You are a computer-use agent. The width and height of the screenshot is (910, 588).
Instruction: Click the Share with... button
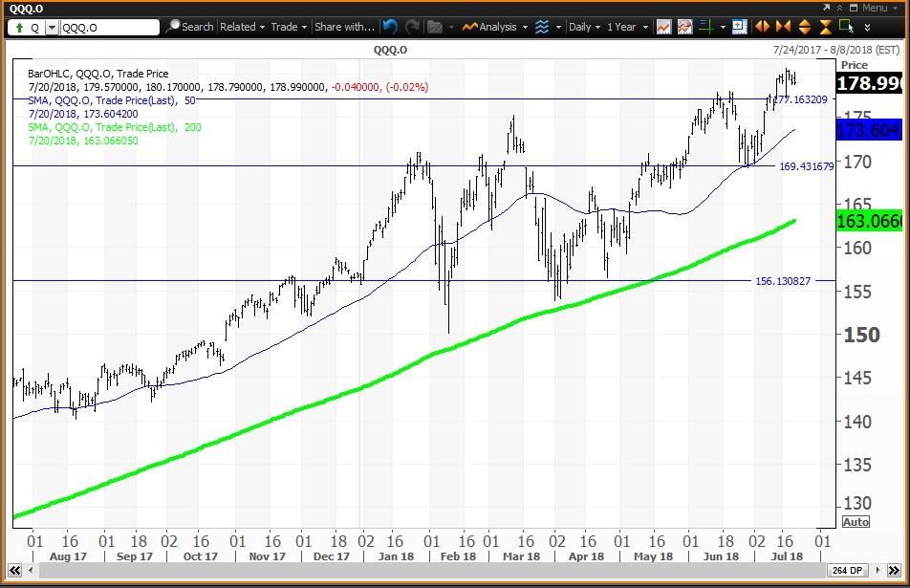(x=344, y=27)
